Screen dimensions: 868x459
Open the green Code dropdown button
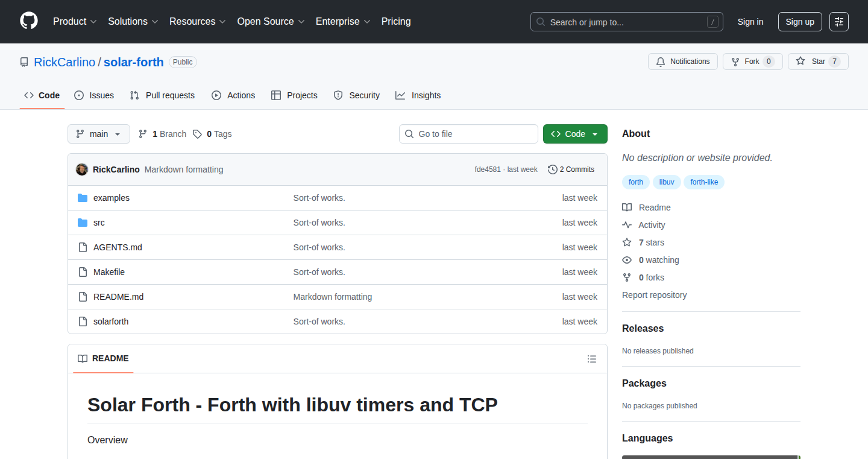(575, 134)
